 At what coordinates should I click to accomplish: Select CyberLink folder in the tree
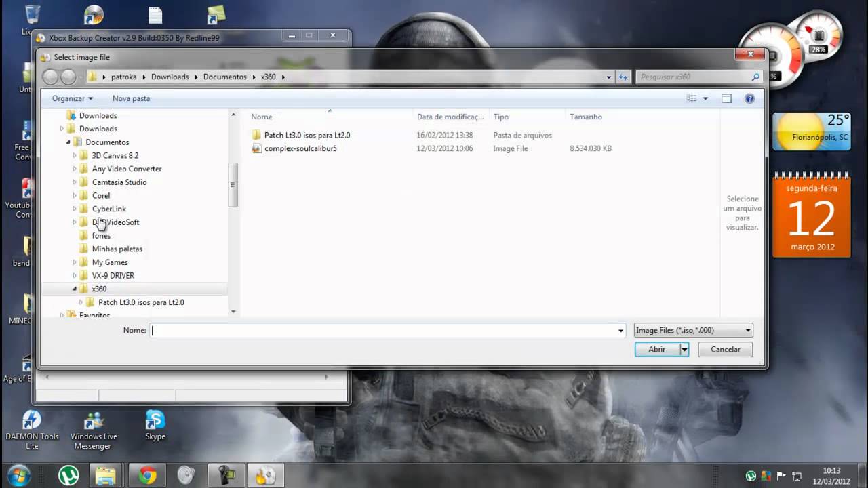(109, 209)
